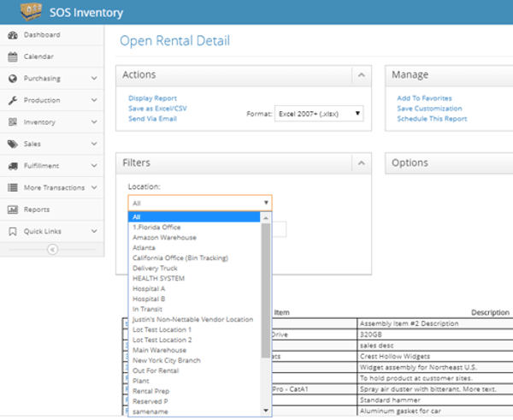The width and height of the screenshot is (513, 420).
Task: Expand the Inventory menu chevron
Action: 94,122
